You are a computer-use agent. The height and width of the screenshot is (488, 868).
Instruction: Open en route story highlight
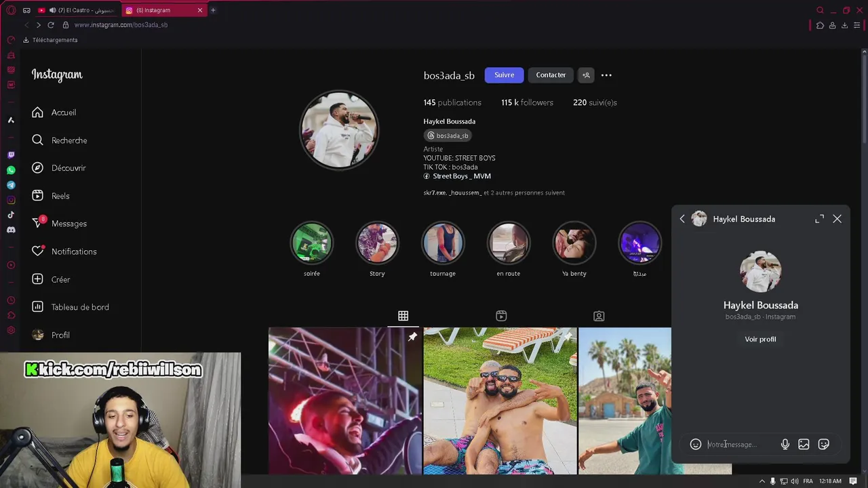tap(509, 243)
